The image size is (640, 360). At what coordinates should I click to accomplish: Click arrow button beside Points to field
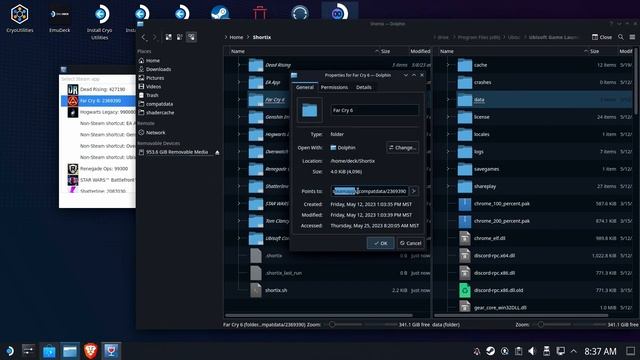pos(413,191)
